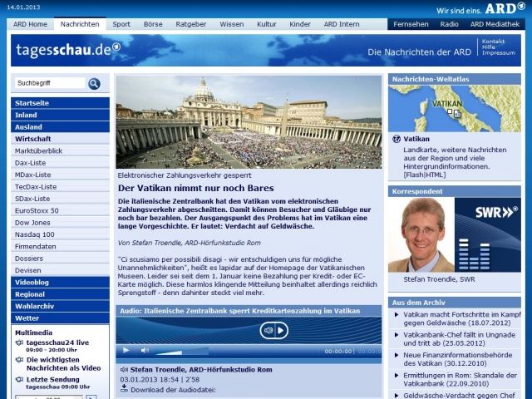This screenshot has width=532, height=399.
Task: Open the Flash version of map
Action: tap(414, 175)
